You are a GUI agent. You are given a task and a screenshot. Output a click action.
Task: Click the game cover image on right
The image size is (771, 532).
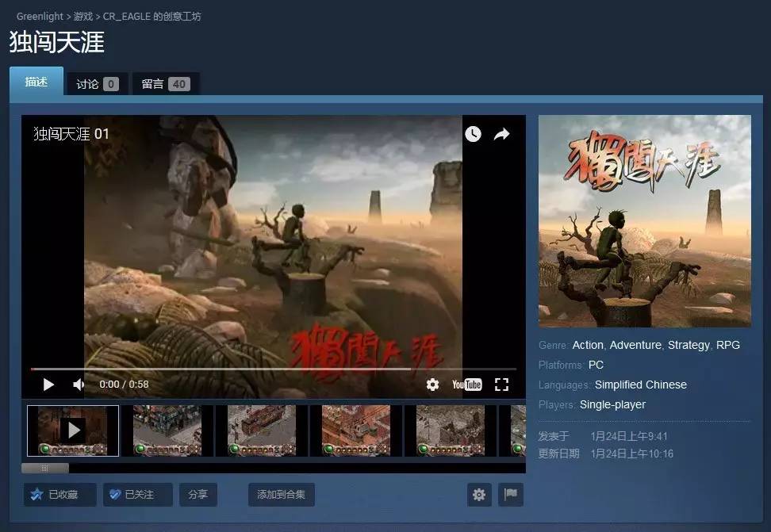(645, 221)
